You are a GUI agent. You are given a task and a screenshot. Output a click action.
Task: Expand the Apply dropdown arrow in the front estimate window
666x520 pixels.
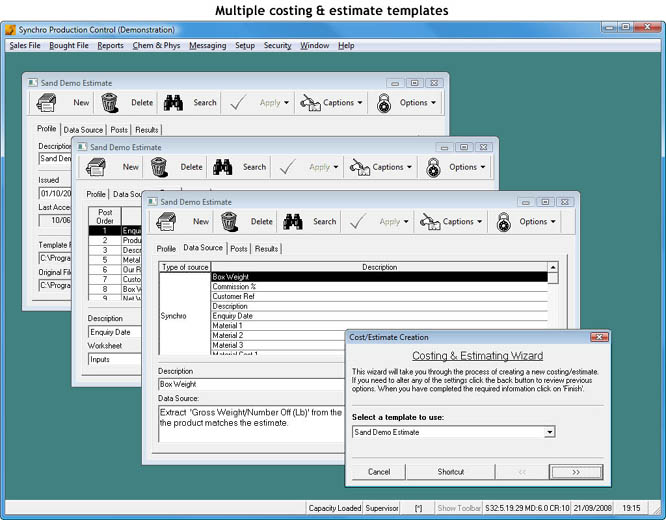click(x=406, y=222)
